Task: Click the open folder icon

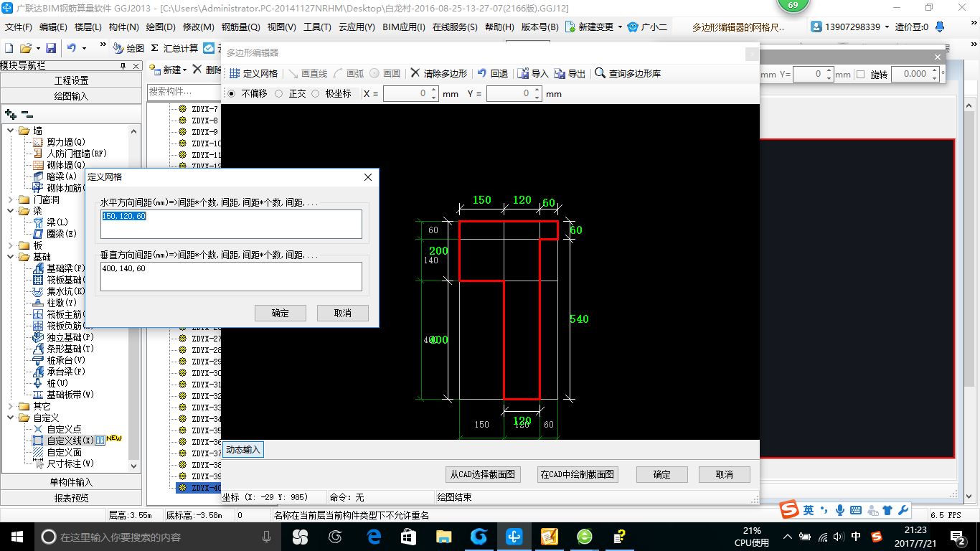Action: [x=25, y=48]
